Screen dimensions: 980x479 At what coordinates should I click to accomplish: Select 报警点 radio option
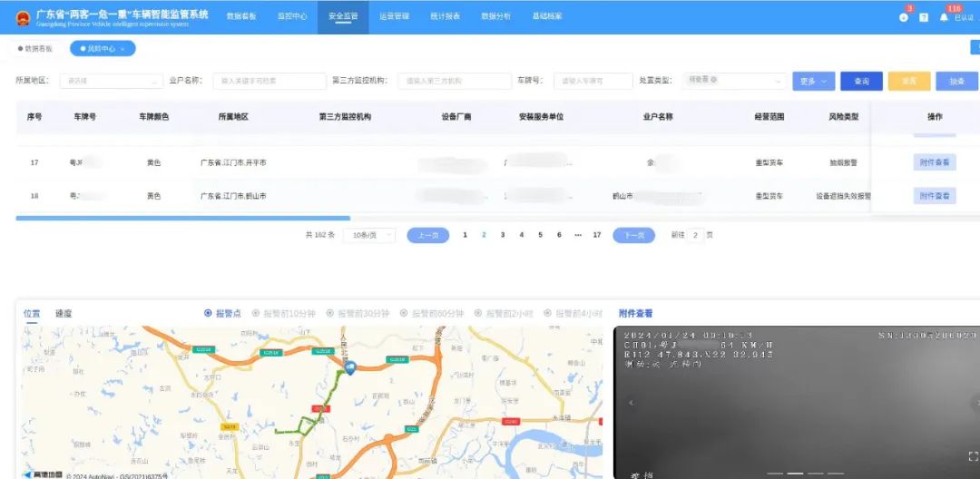coord(222,314)
